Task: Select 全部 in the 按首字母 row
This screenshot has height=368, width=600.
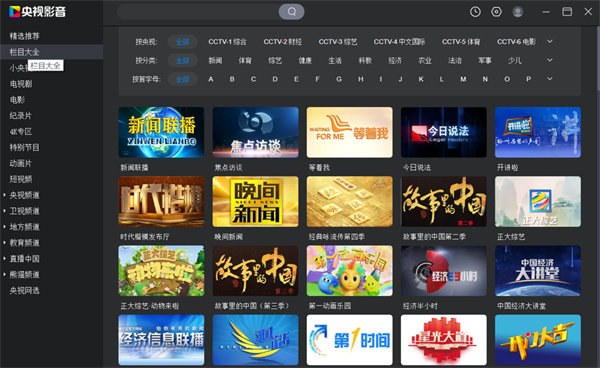Action: click(x=183, y=79)
